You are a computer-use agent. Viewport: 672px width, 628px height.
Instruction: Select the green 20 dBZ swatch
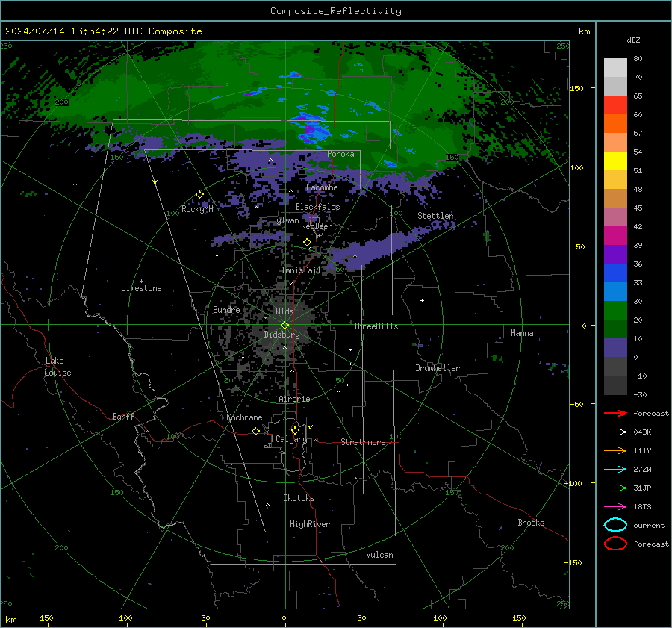tap(615, 310)
